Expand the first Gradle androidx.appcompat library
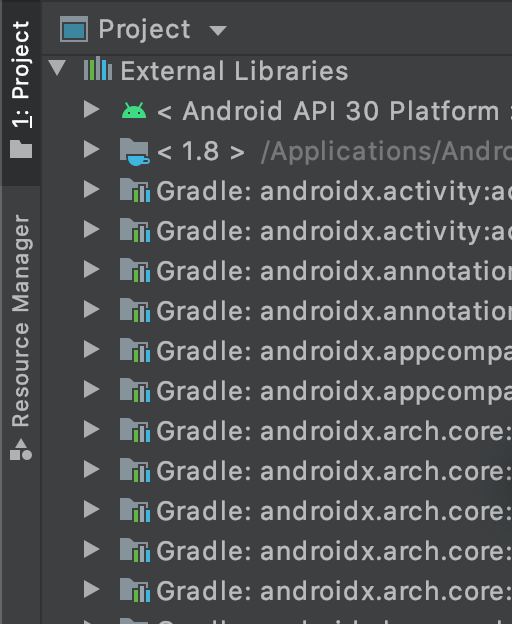512x624 pixels. tap(91, 349)
